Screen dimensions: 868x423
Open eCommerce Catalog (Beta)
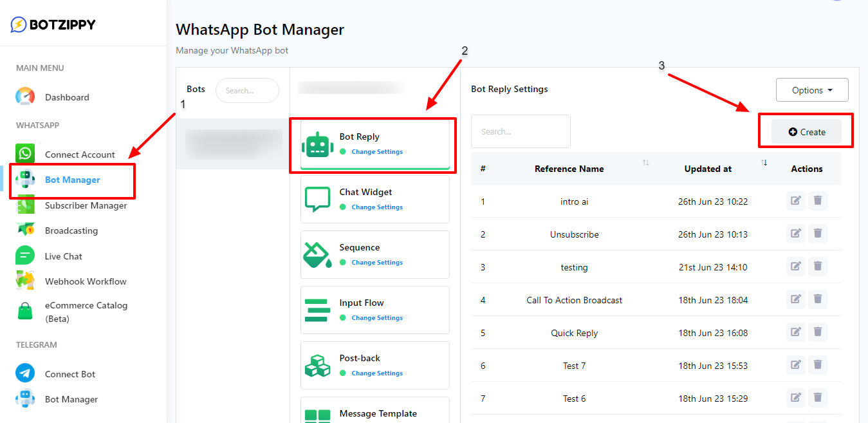click(x=86, y=312)
